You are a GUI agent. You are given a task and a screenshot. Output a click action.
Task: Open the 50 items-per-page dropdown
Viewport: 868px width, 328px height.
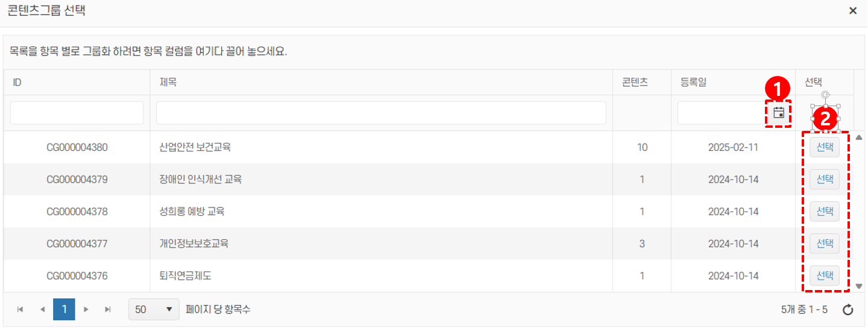tap(154, 310)
